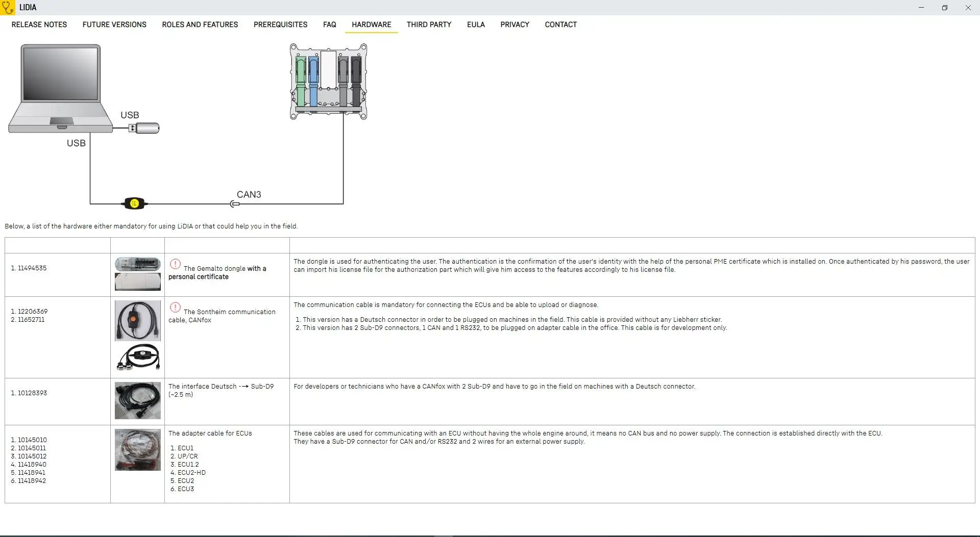Click the ECU adapter cables description
The image size is (980, 537).
pyautogui.click(x=588, y=438)
